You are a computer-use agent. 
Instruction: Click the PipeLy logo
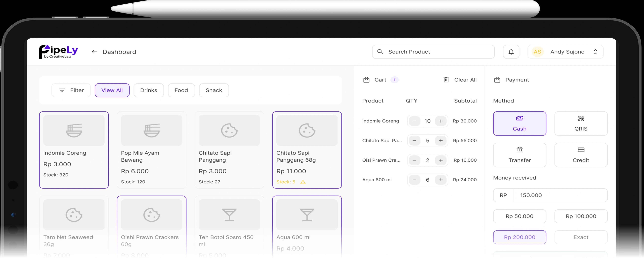coord(58,52)
